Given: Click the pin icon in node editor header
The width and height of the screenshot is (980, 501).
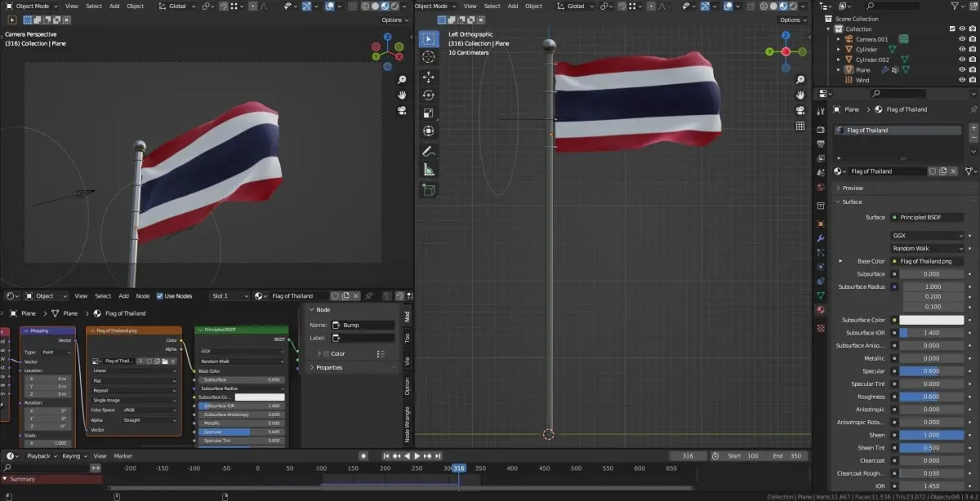Looking at the screenshot, I should pyautogui.click(x=369, y=295).
